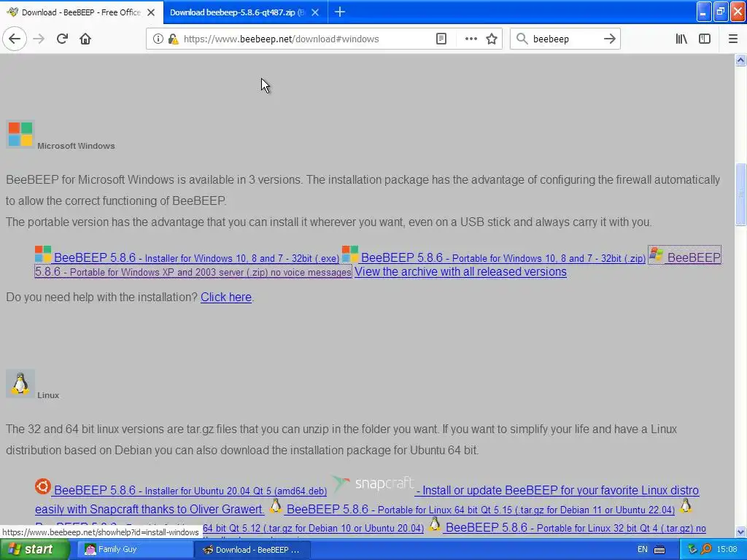The height and width of the screenshot is (560, 747).
Task: Click the Linux penguin logo image
Action: point(20,384)
